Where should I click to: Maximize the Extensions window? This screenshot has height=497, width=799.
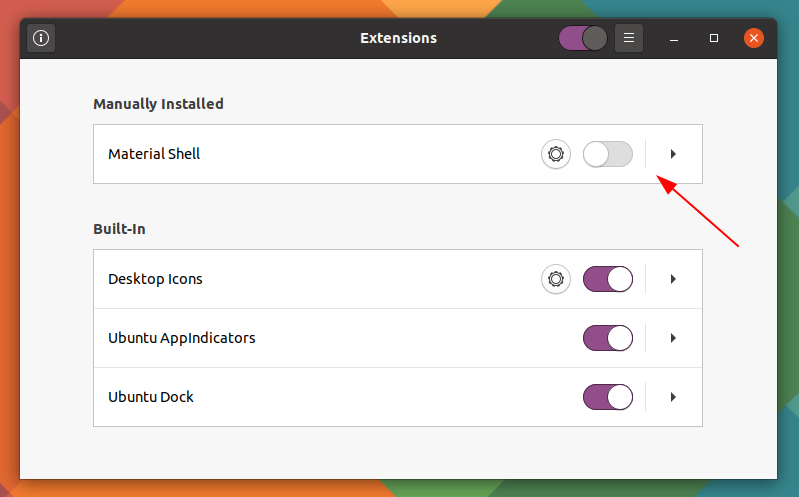click(x=714, y=39)
